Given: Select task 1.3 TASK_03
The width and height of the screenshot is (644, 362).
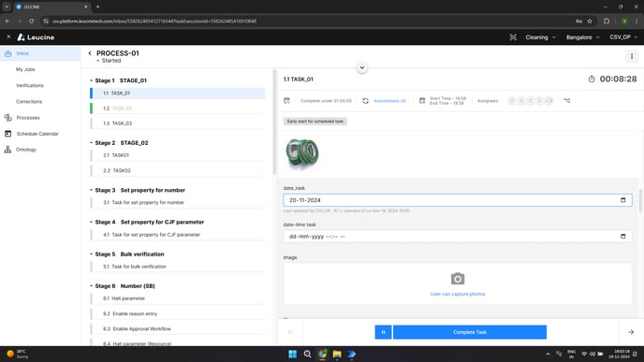Looking at the screenshot, I should (178, 123).
